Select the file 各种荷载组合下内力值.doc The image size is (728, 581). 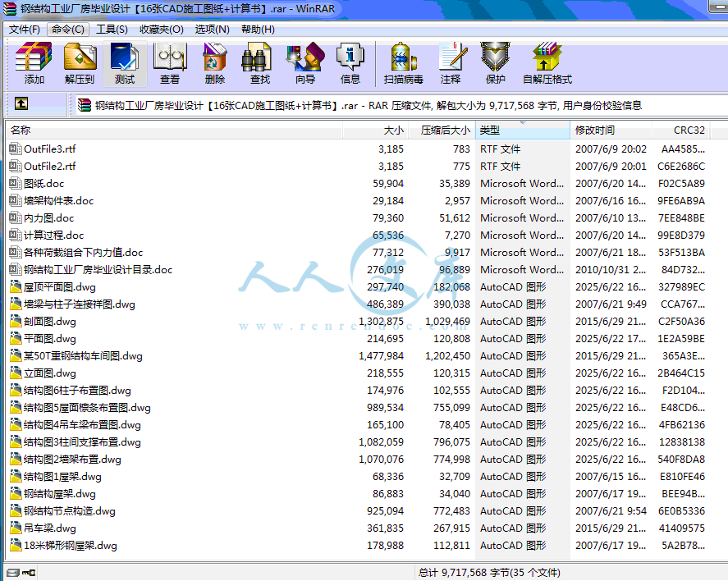pyautogui.click(x=83, y=252)
